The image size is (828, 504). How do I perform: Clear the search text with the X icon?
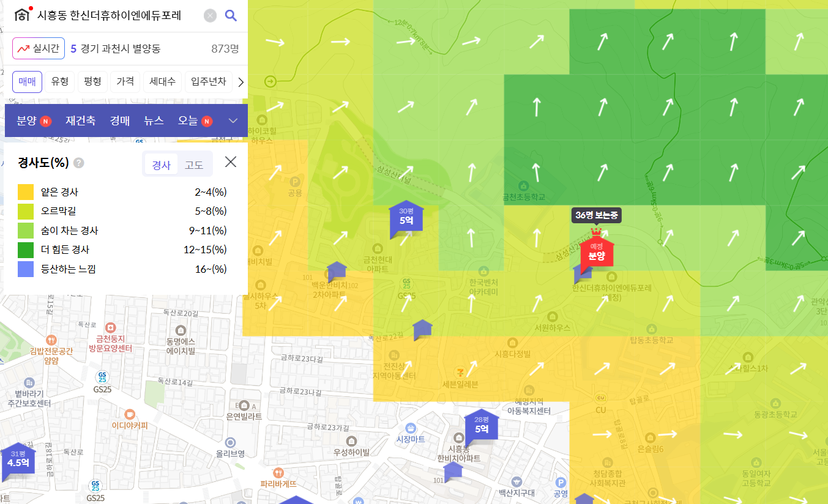coord(210,16)
